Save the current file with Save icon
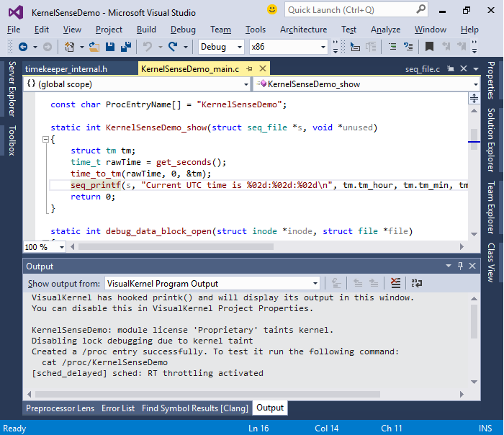 tap(110, 47)
